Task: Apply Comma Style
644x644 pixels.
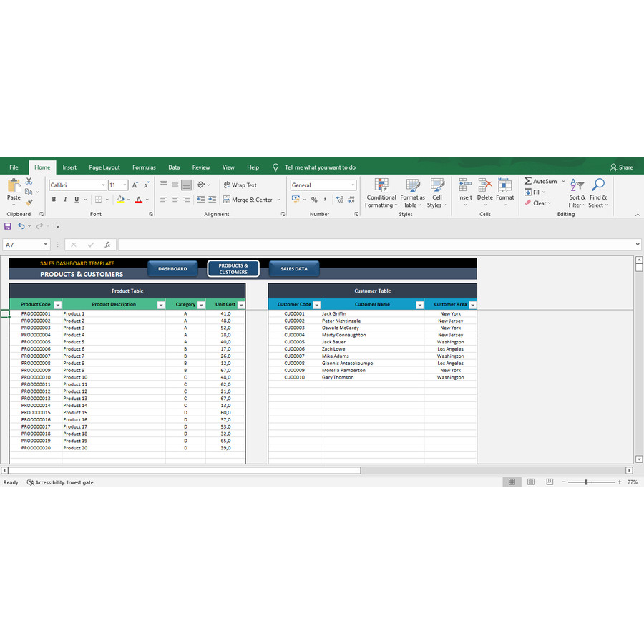Action: click(x=326, y=200)
